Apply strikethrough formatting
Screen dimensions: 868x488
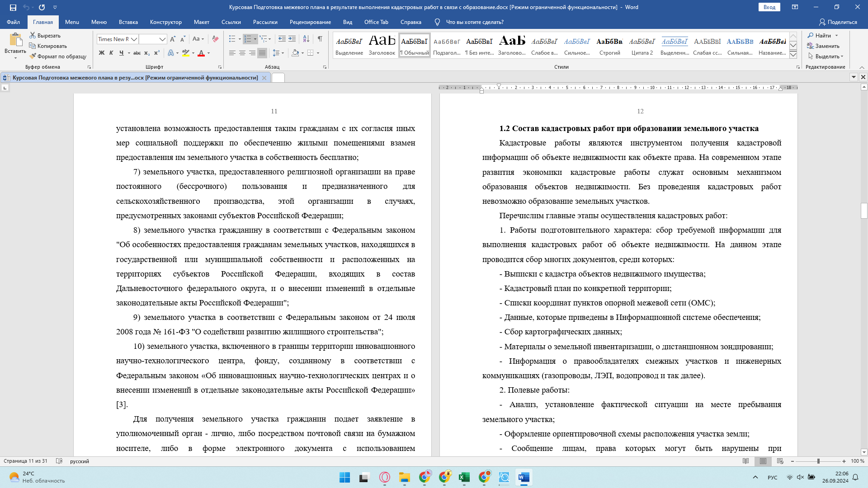[137, 53]
